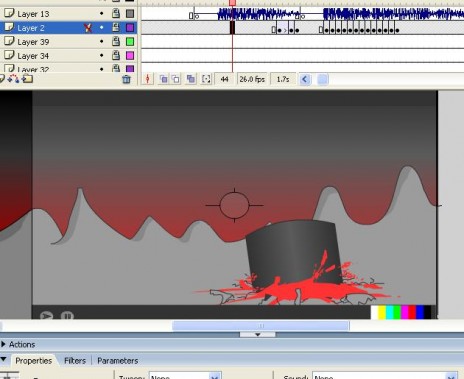This screenshot has width=464, height=379.
Task: Switch to the Properties tab
Action: point(33,361)
